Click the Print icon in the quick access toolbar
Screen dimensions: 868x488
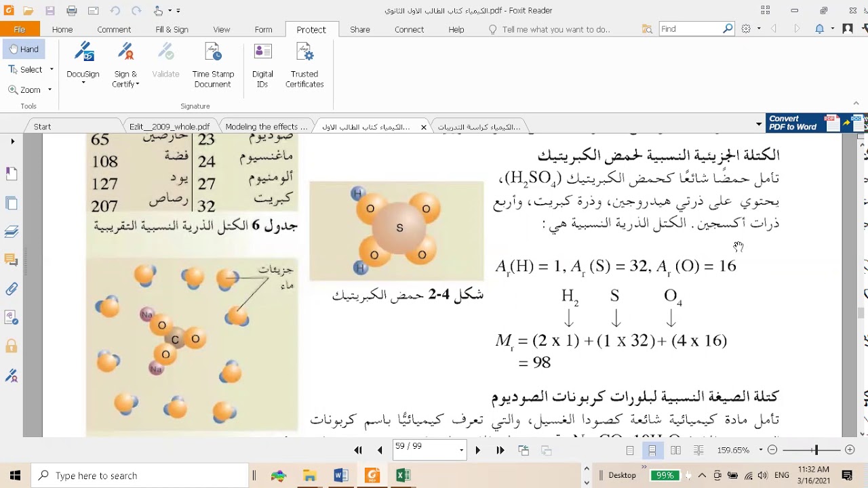(72, 10)
